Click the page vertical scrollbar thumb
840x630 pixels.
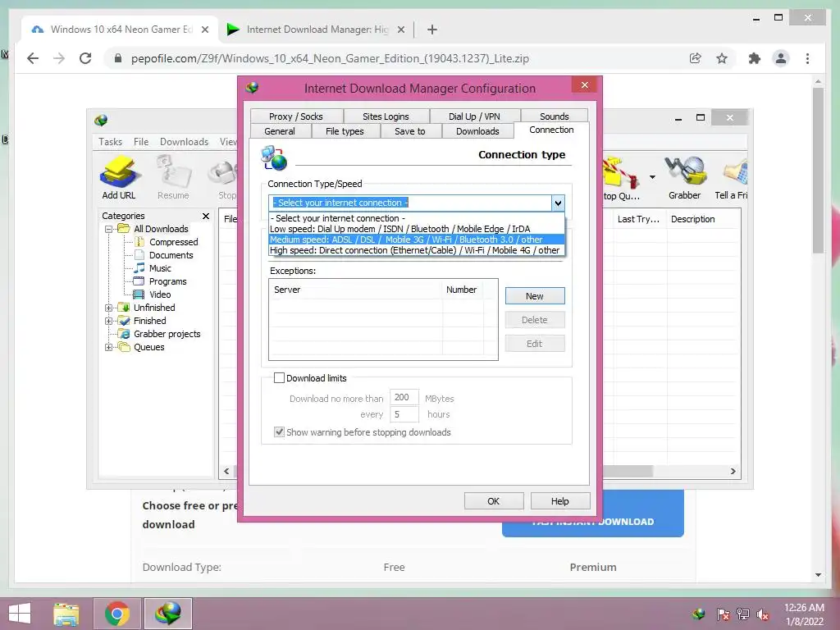click(818, 170)
